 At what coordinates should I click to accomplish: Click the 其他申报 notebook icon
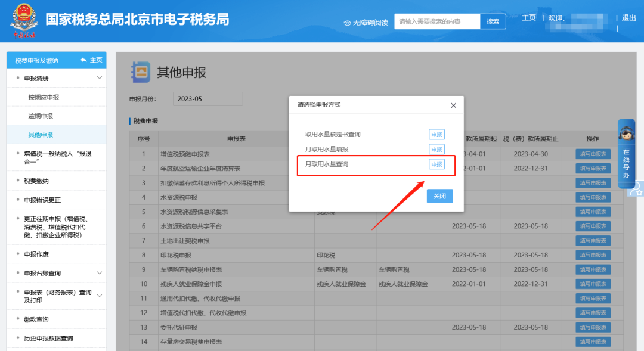[x=140, y=72]
